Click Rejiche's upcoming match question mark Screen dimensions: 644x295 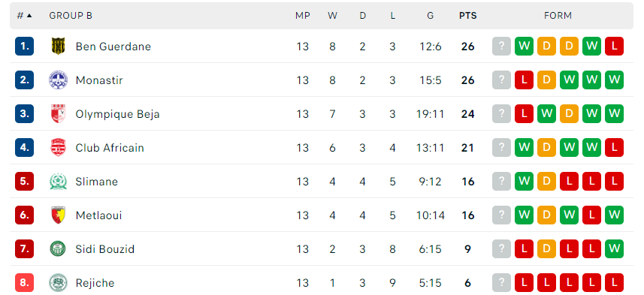coord(501,283)
